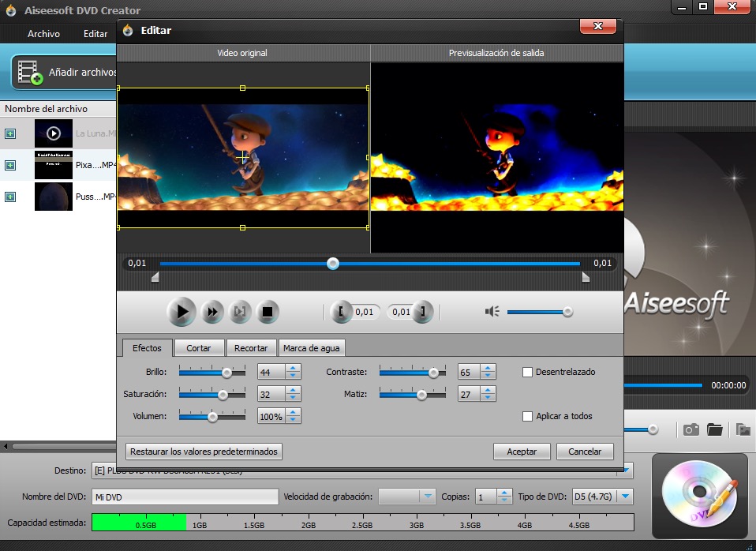Decrease Saturación value with down arrow
756x551 pixels.
pos(293,398)
